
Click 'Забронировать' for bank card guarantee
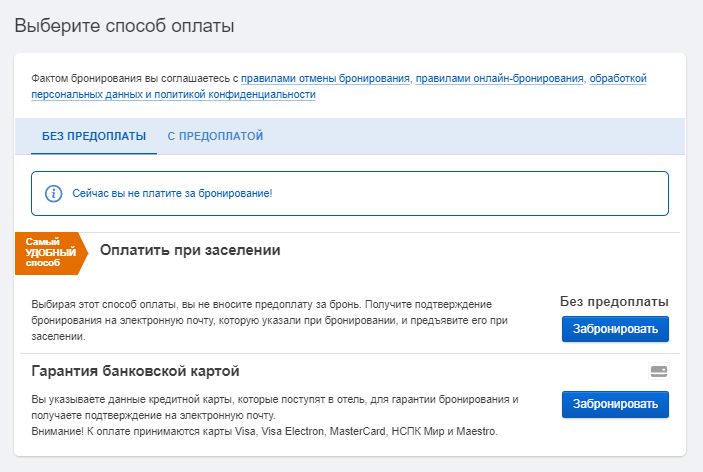pyautogui.click(x=615, y=404)
